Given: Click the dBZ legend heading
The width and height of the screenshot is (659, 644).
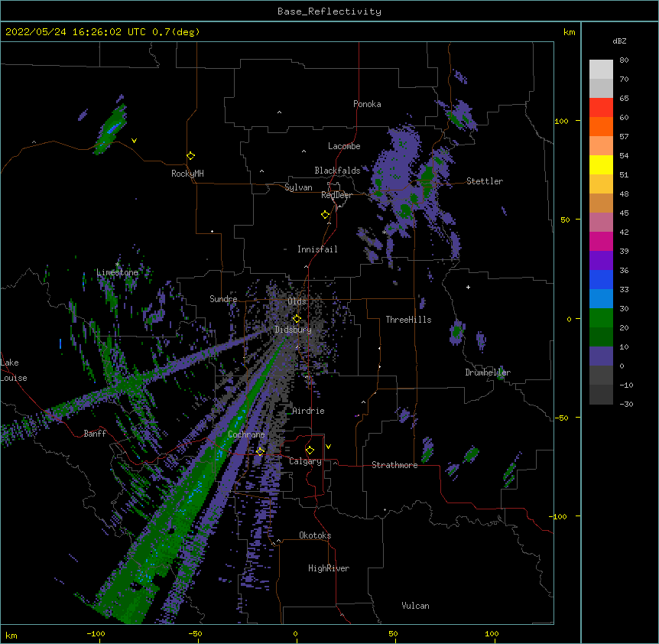Looking at the screenshot, I should tap(619, 41).
